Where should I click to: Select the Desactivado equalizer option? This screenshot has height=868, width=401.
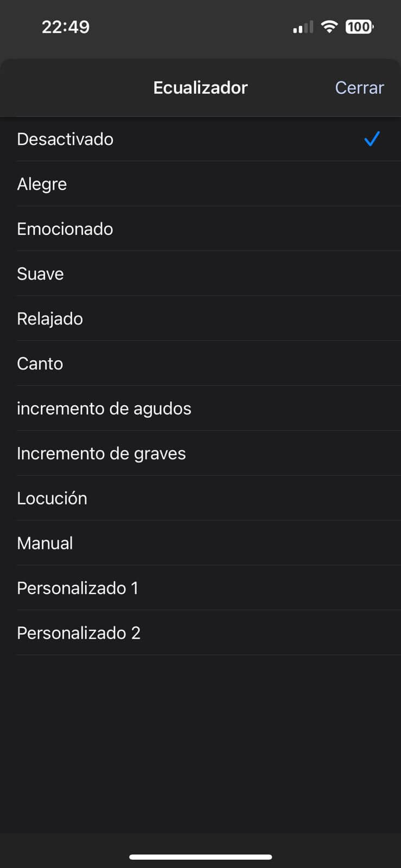point(66,139)
